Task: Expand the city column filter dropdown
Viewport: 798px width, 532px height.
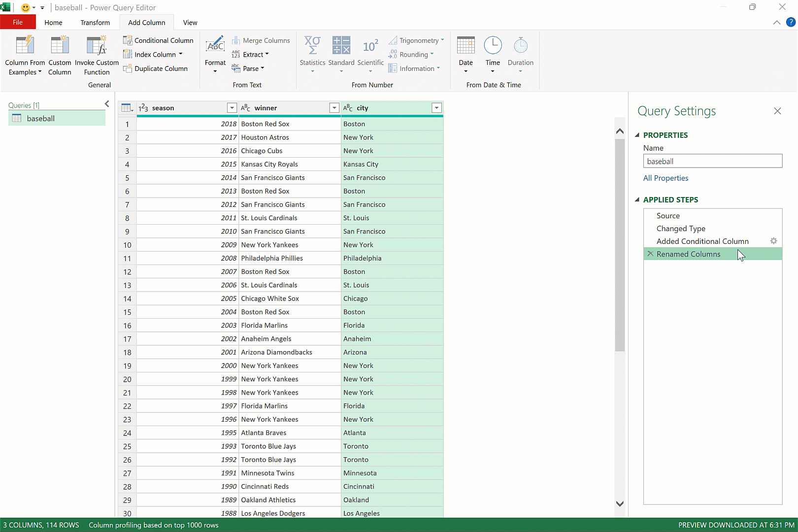Action: (x=436, y=108)
